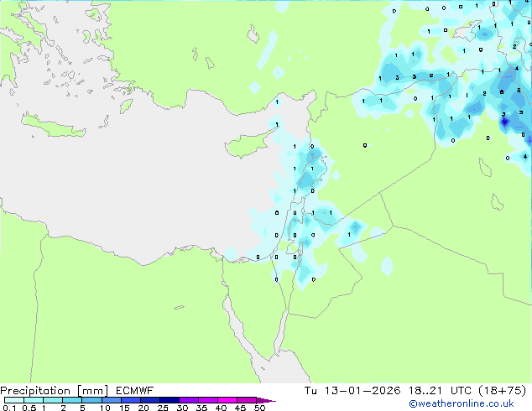Click the 15–20 mm legend color box
The height and width of the screenshot is (411, 532).
click(130, 400)
